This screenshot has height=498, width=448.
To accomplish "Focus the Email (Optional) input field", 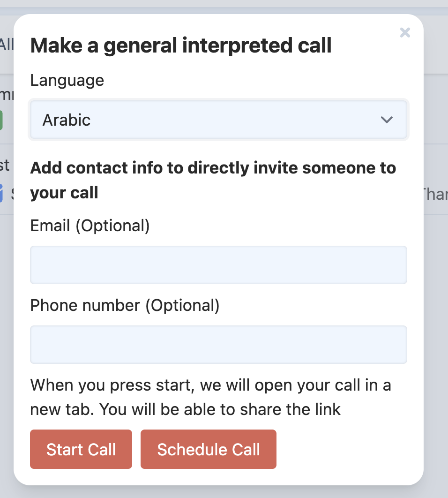I will point(218,265).
